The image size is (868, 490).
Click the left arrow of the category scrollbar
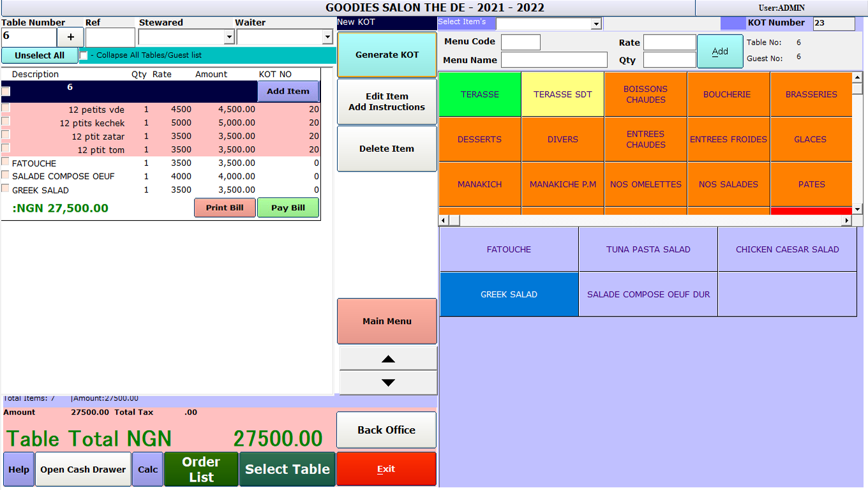click(x=444, y=220)
